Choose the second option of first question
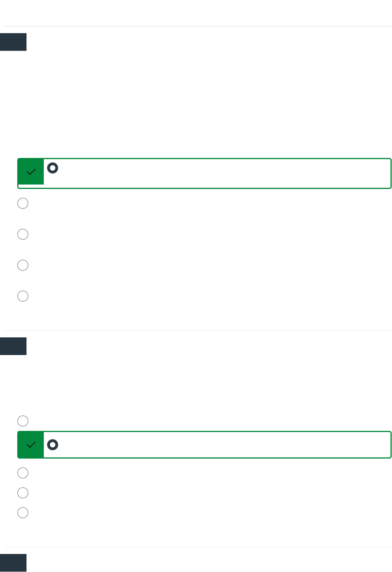The height and width of the screenshot is (572, 392). pos(23,203)
